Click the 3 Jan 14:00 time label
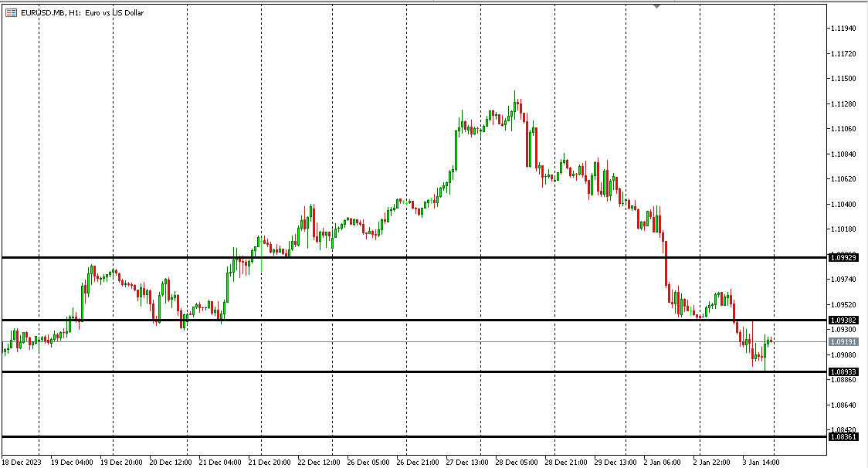The height and width of the screenshot is (468, 868). coord(761,462)
